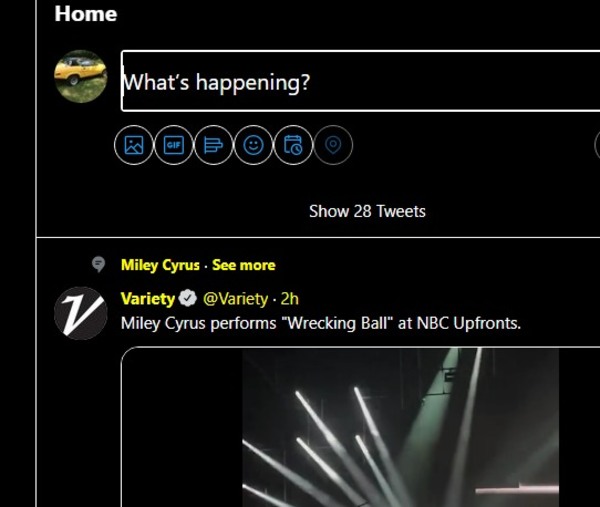Click the 2h tweet timestamp
This screenshot has height=507, width=600.
pyautogui.click(x=290, y=298)
